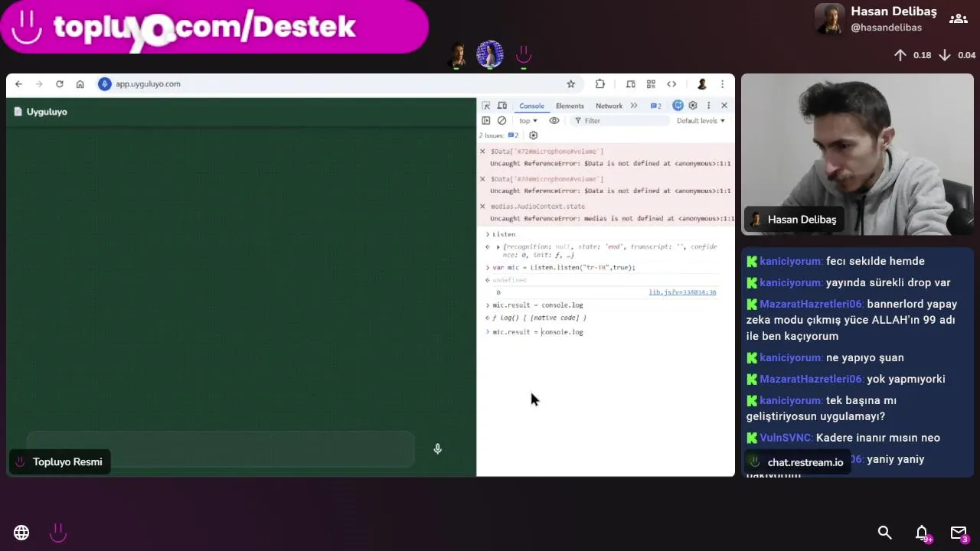Click the Topluyo logo participant avatar

(524, 55)
